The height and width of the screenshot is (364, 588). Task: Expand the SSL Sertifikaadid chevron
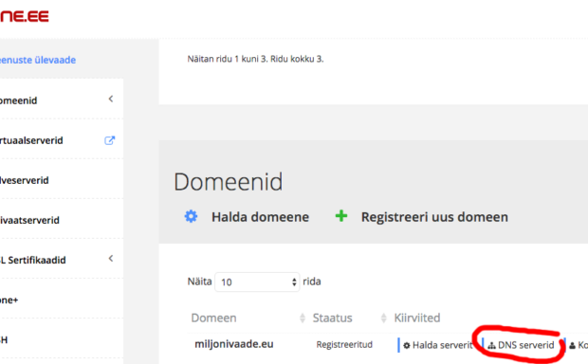click(x=111, y=258)
